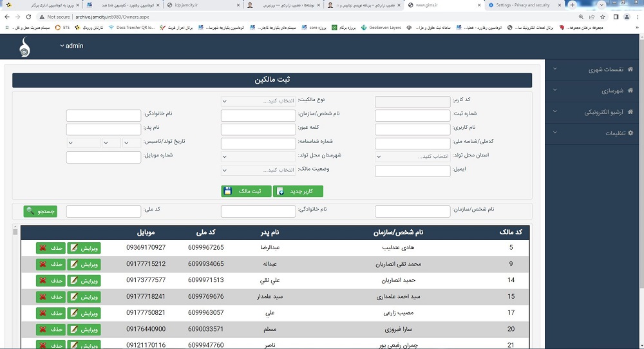Viewport: 644px width, 349px height.
Task: Bookmark this page with the star icon
Action: [603, 17]
